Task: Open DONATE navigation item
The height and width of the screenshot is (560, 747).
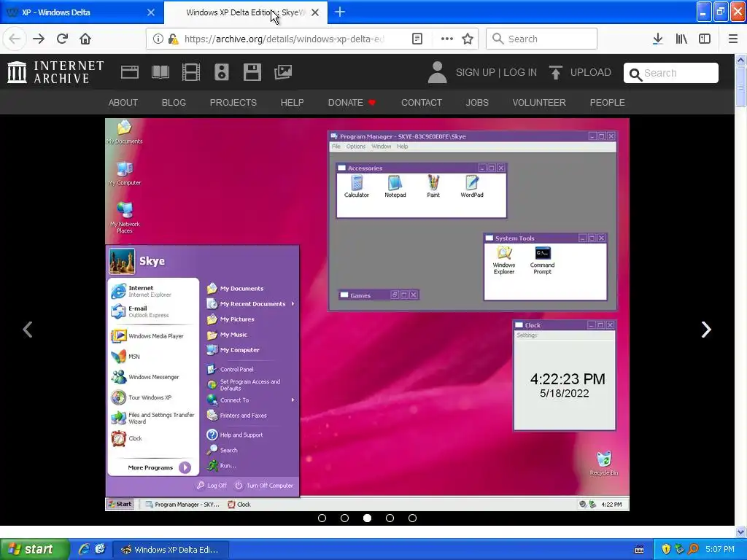Action: [x=352, y=102]
